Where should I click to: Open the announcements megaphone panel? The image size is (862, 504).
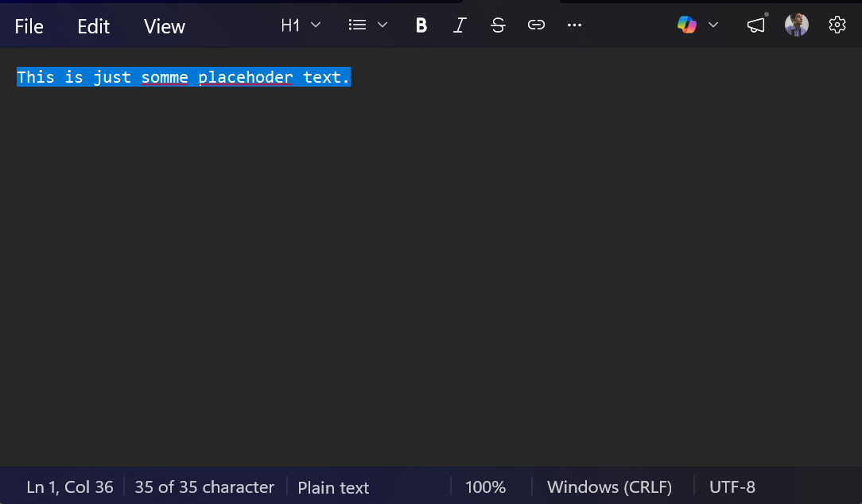pos(755,25)
